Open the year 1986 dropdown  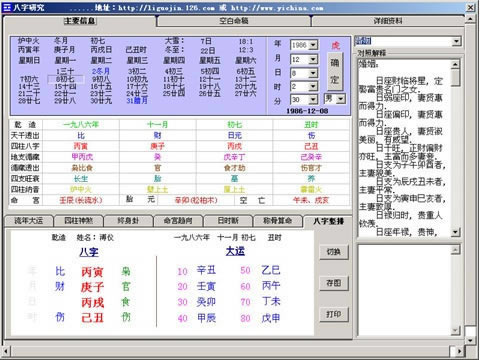pyautogui.click(x=313, y=45)
